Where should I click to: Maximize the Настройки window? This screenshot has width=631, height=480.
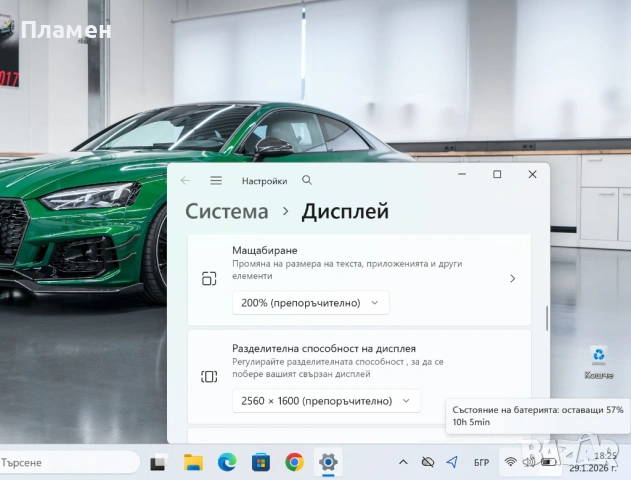coord(497,174)
